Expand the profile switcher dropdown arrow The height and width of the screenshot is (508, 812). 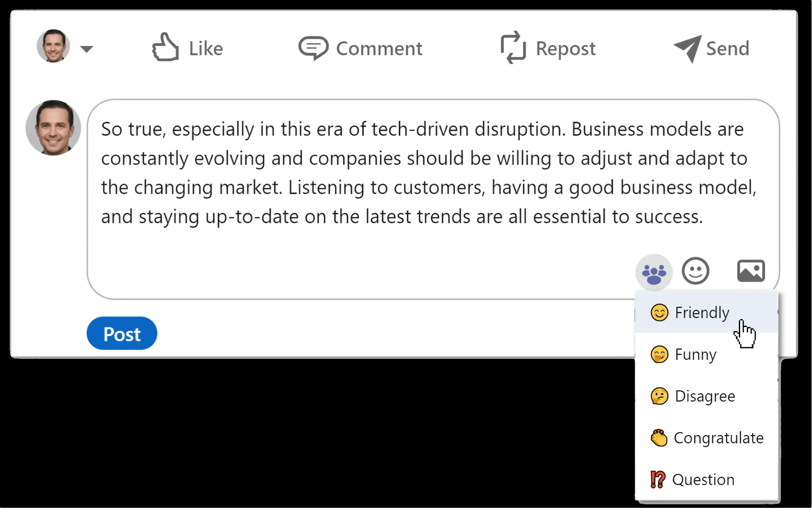[x=87, y=49]
